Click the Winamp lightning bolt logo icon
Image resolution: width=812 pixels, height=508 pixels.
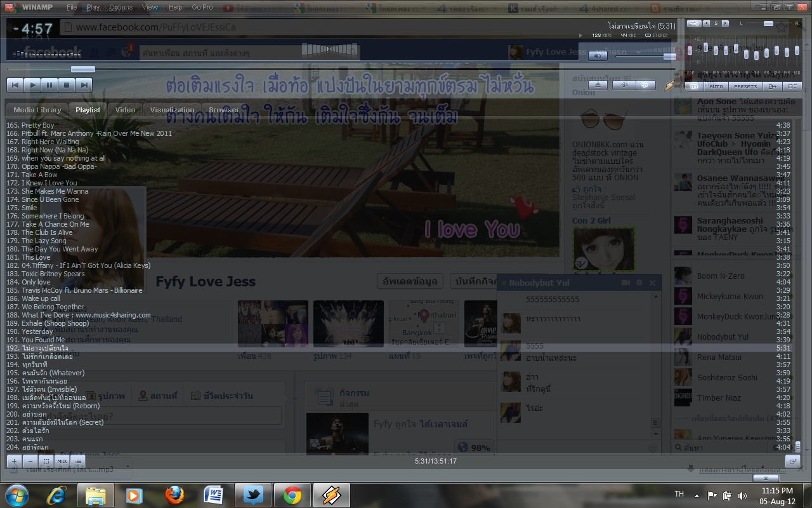tap(671, 85)
